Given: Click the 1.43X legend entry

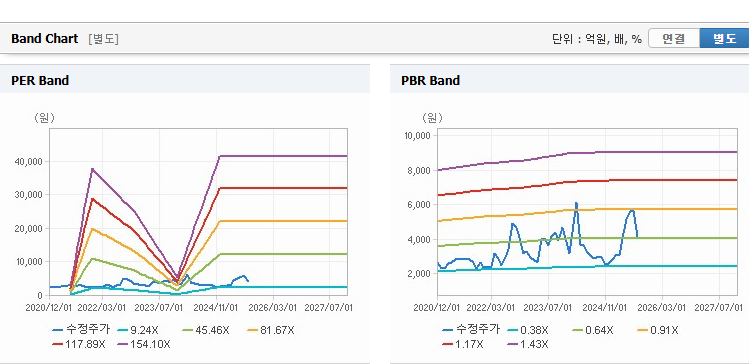Looking at the screenshot, I should pyautogui.click(x=528, y=343).
